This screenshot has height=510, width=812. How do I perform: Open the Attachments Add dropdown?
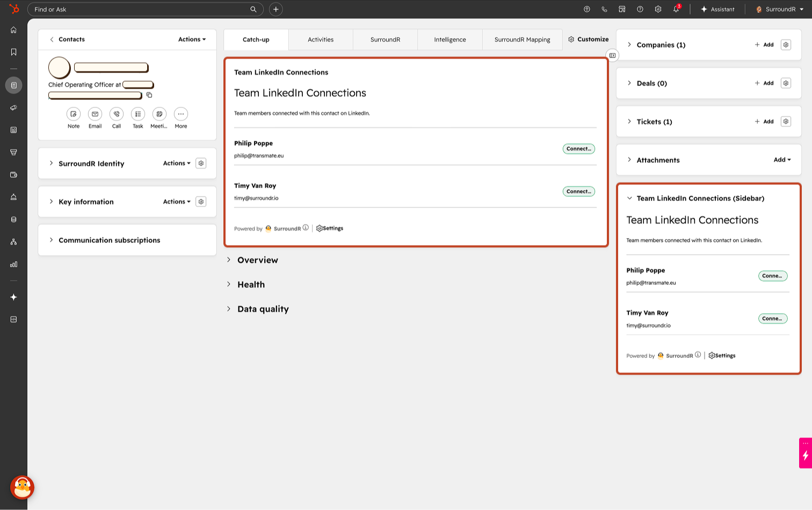782,160
